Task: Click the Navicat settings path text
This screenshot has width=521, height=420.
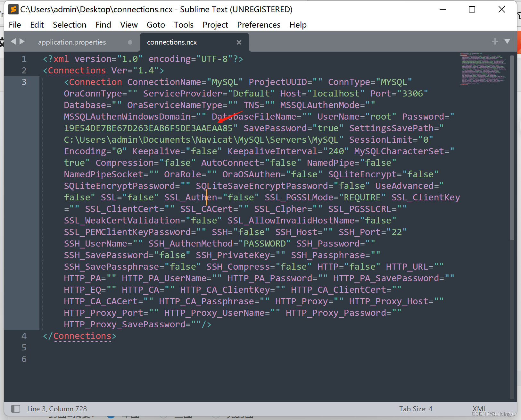Action: coord(201,140)
